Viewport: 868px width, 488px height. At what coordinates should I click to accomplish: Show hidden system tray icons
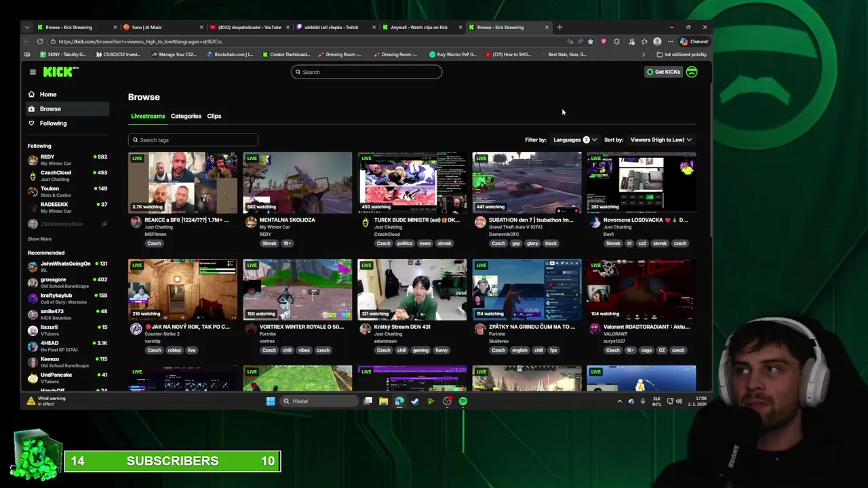(x=619, y=401)
